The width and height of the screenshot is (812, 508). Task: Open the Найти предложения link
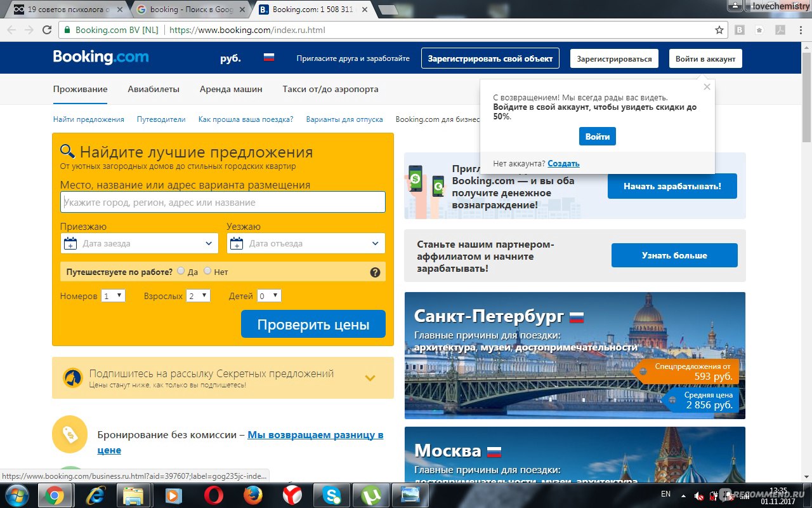tap(89, 119)
